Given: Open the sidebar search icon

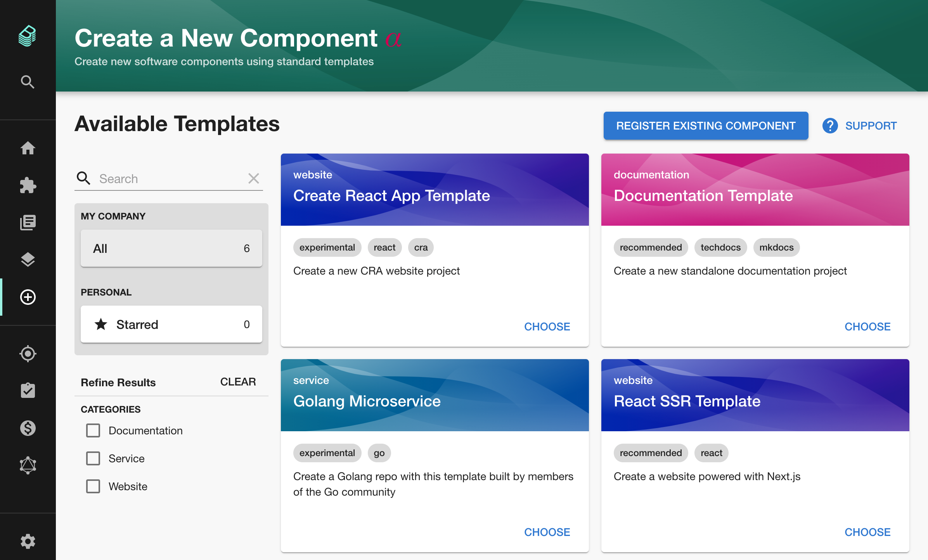Looking at the screenshot, I should 28,82.
